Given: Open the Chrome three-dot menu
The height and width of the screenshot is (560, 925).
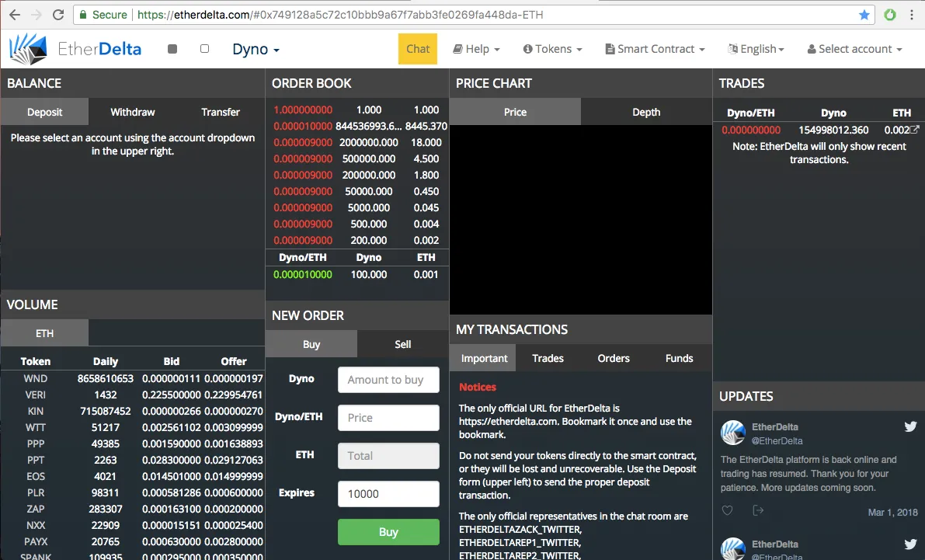Looking at the screenshot, I should pos(912,15).
